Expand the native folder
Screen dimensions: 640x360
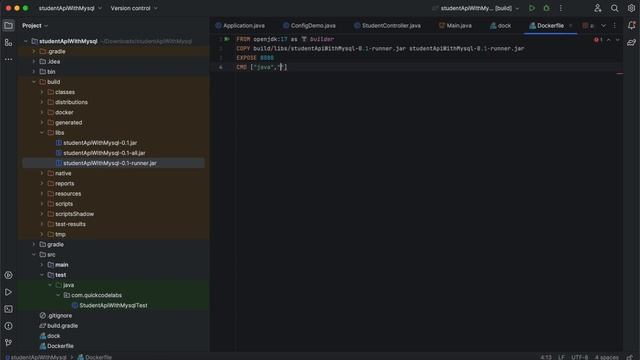pyautogui.click(x=42, y=173)
